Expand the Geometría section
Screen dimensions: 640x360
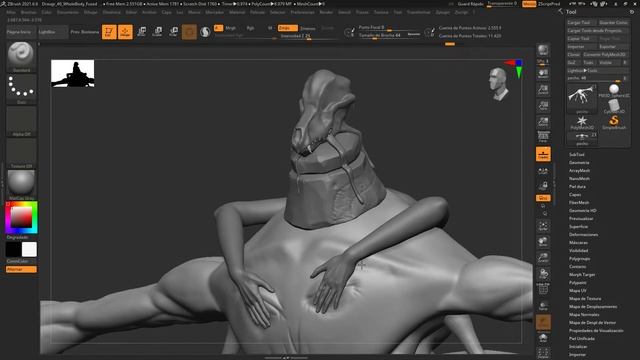point(579,162)
